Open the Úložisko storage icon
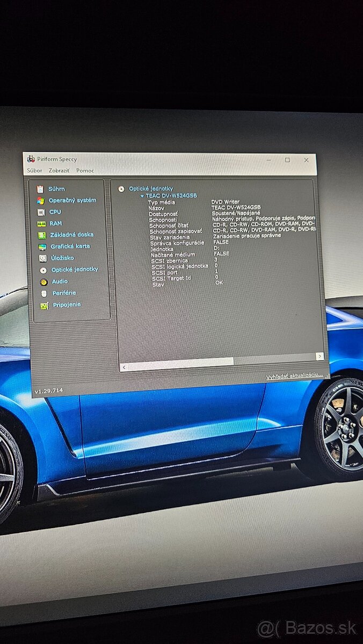363x644 pixels. (x=43, y=258)
